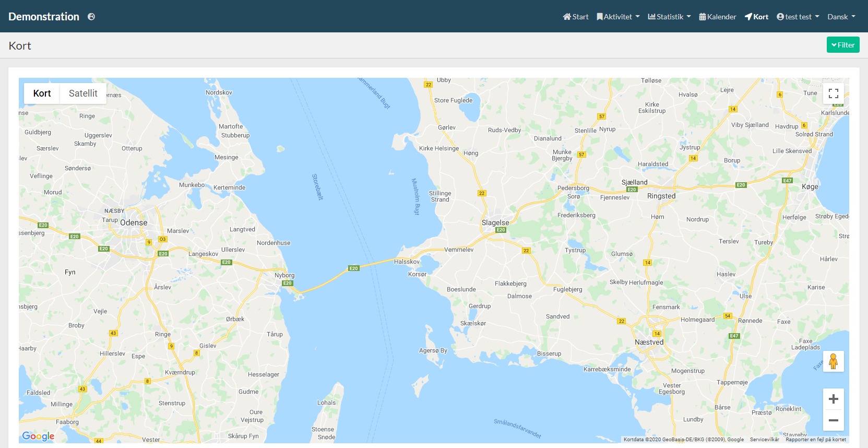Open the Servicevilkår link
The width and height of the screenshot is (868, 448).
[x=764, y=440]
